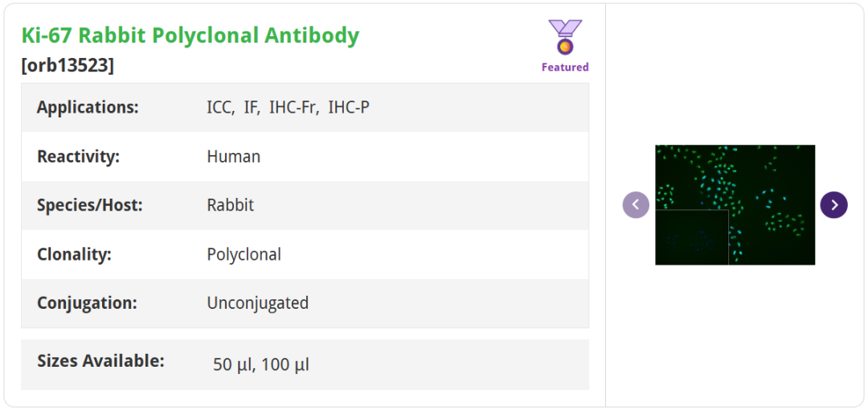The height and width of the screenshot is (411, 868).
Task: Select the IHC-Fr application value
Action: (293, 107)
